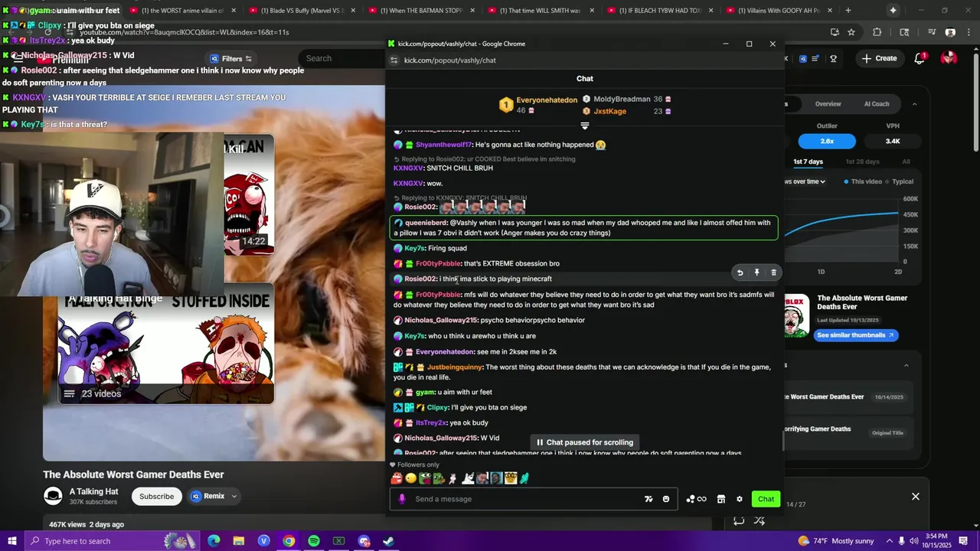980x551 pixels.
Task: Open the voice message microphone in Kick chat
Action: click(402, 499)
